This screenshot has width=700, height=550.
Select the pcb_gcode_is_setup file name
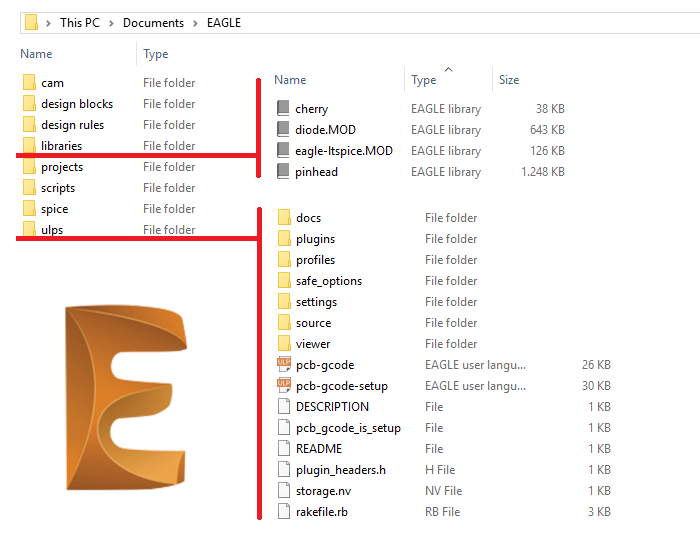click(x=348, y=428)
